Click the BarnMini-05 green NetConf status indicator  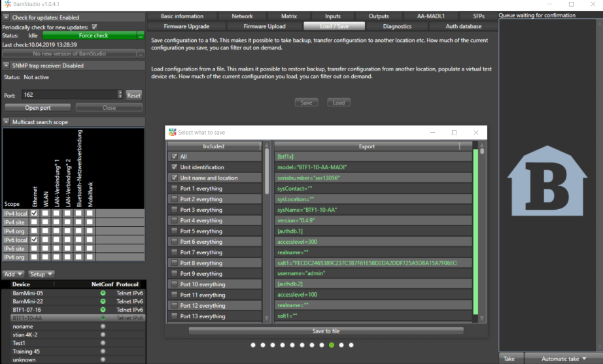pos(103,293)
